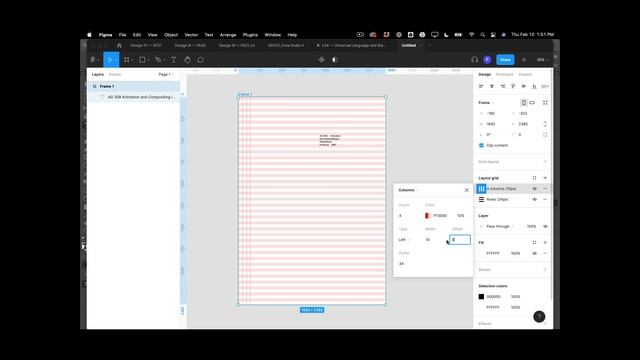Open layout grid settings for Rows
Viewport: 640px width, 360px height.
pos(481,199)
